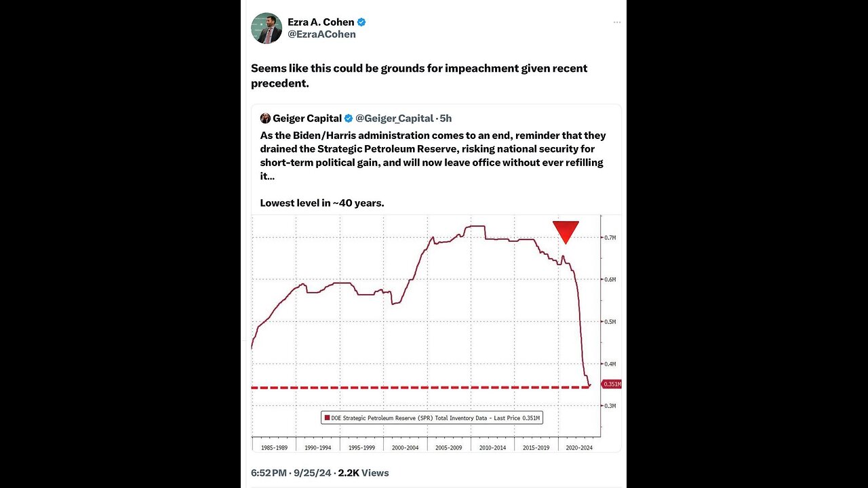Click Geiger Capital's small avatar icon
The image size is (868, 488).
(x=265, y=119)
